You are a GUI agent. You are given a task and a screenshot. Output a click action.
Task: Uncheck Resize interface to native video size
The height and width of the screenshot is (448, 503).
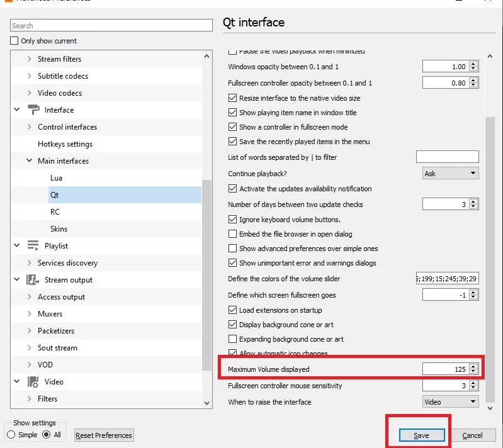232,98
